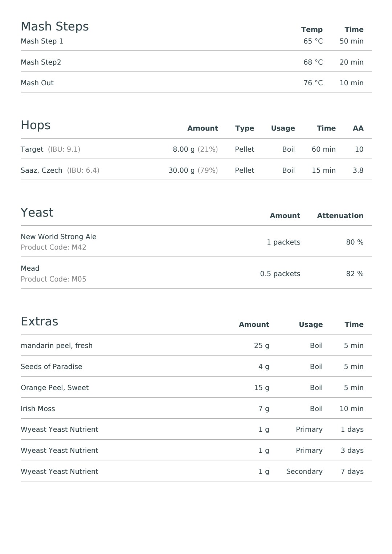
Task: Open the New World Strong Ale yeast
Action: (x=58, y=237)
